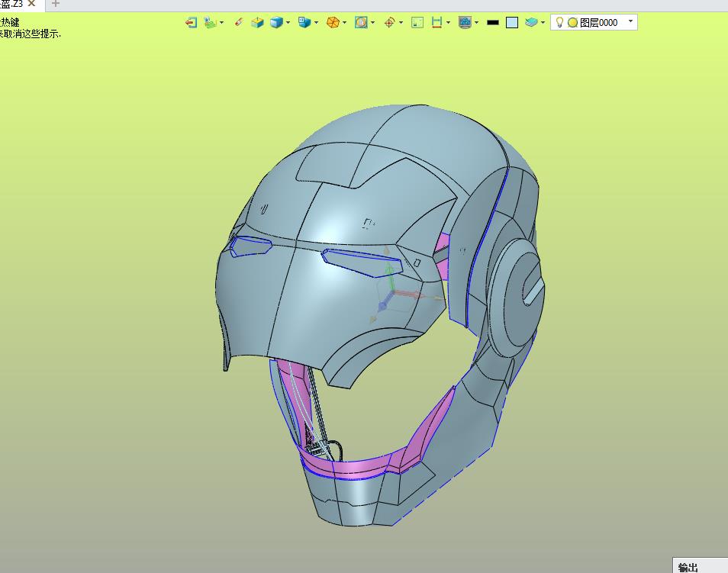Screen dimensions: 728x573
Task: Click the exit/return icon on the toolbar
Action: [x=191, y=22]
